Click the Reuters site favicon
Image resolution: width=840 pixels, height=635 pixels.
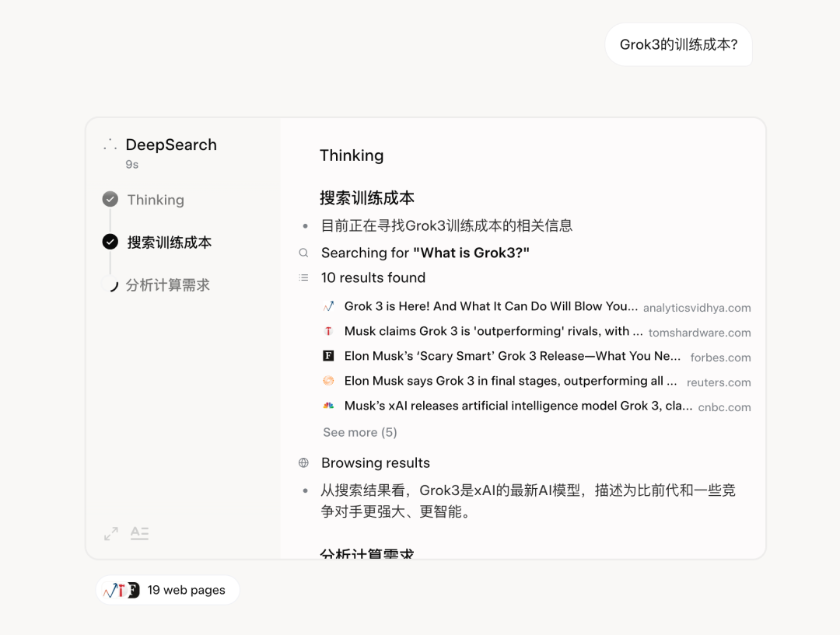[328, 381]
